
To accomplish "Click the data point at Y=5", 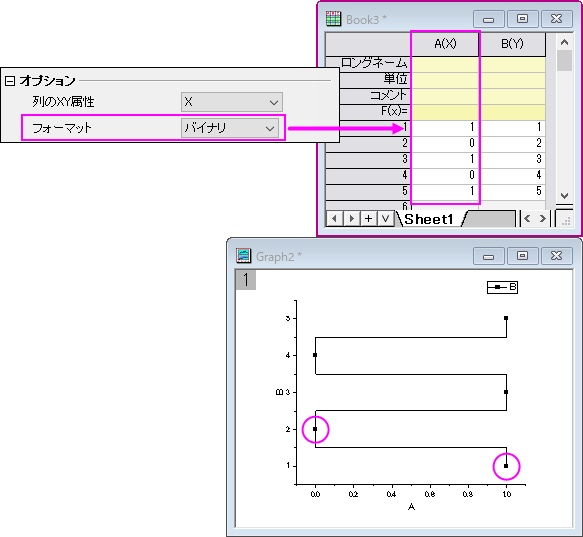I will click(x=506, y=318).
